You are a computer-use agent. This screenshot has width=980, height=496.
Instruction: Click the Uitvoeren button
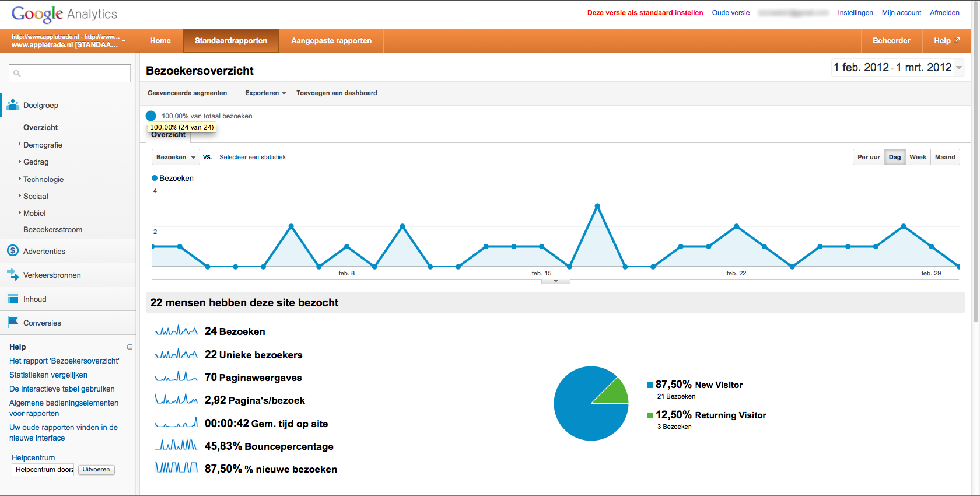click(x=96, y=470)
